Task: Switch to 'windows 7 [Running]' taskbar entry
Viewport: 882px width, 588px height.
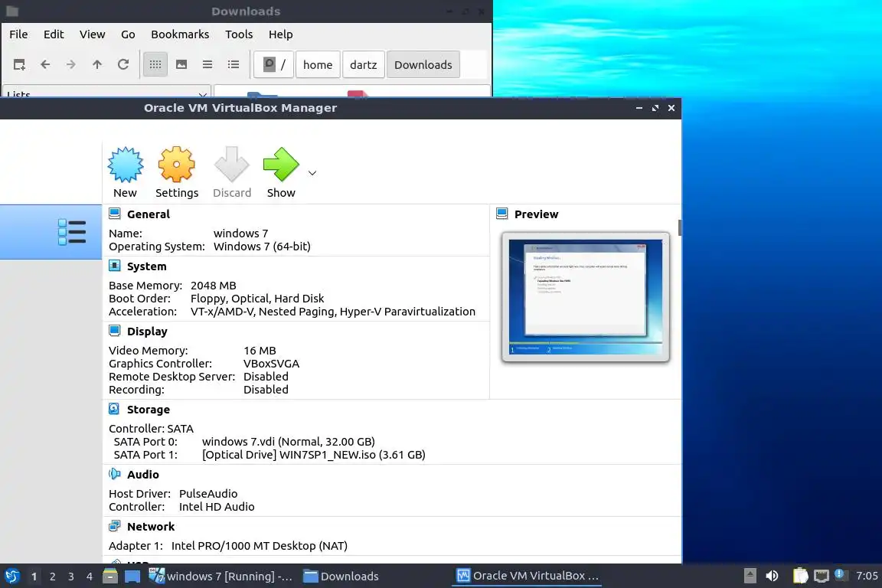Action: 220,576
